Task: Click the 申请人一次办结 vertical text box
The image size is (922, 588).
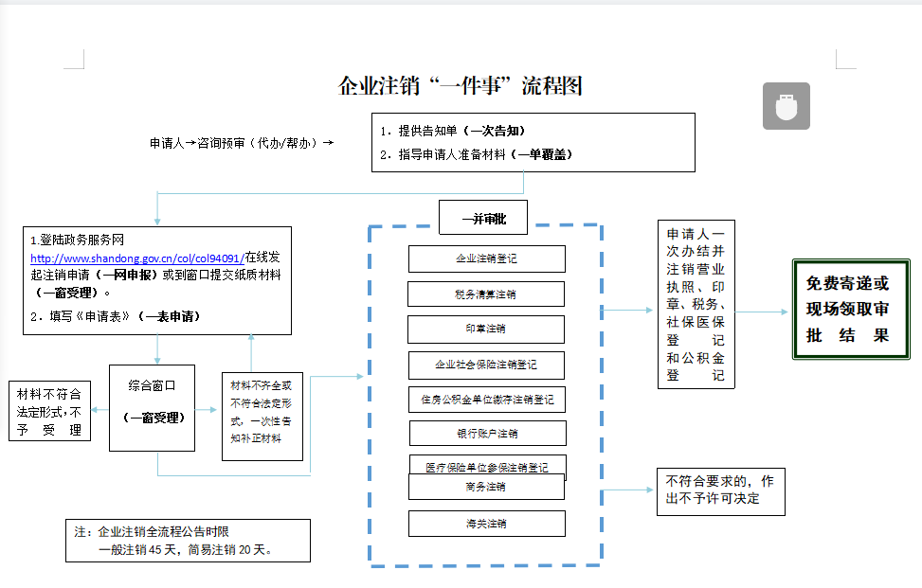Action: tap(696, 304)
